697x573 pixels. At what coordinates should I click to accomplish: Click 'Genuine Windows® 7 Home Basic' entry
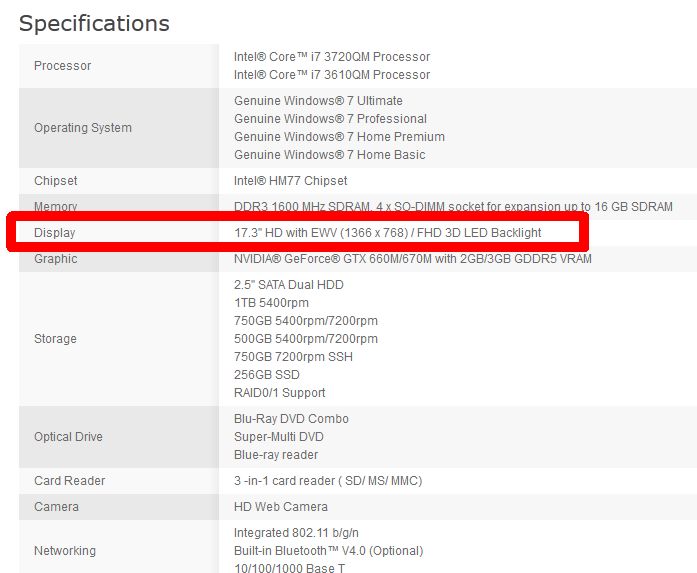click(329, 155)
